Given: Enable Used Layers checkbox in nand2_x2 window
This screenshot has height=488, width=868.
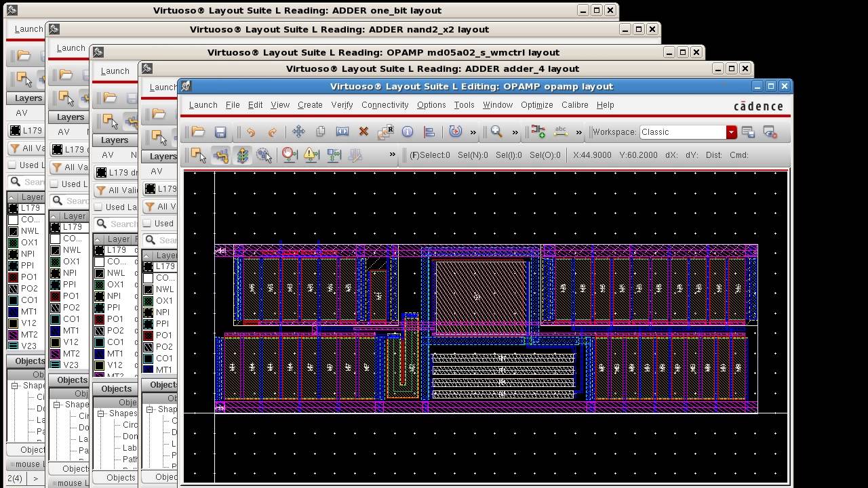Looking at the screenshot, I should pyautogui.click(x=54, y=184).
